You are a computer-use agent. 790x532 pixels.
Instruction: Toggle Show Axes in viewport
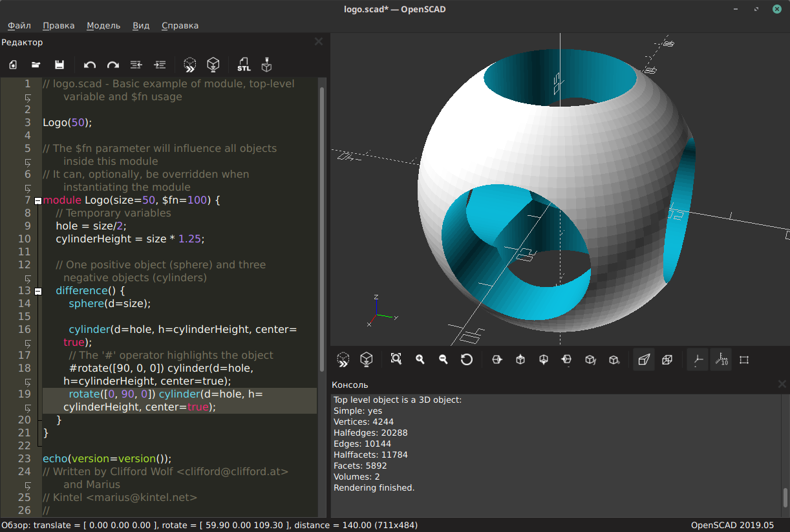[x=697, y=359]
